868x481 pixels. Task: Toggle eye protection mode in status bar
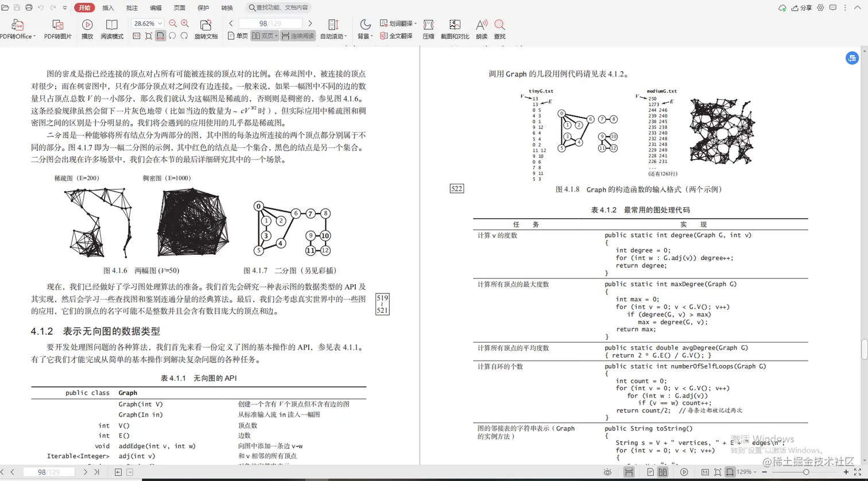[607, 472]
